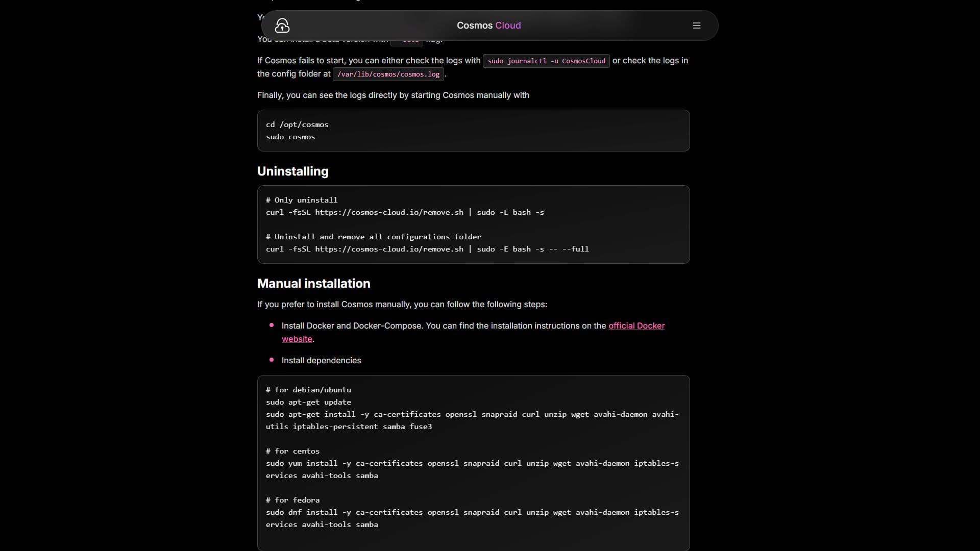Click the remove.sh command ending with '-s'
This screenshot has height=551, width=980.
pos(405,212)
